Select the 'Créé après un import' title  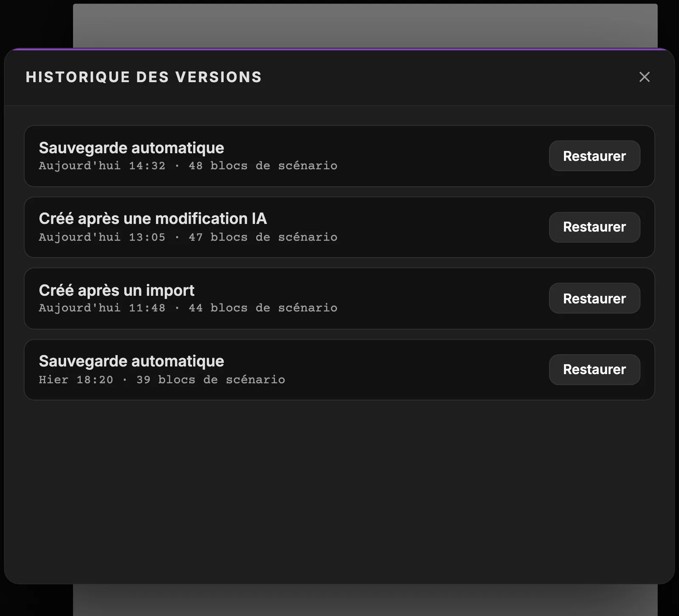pos(117,290)
